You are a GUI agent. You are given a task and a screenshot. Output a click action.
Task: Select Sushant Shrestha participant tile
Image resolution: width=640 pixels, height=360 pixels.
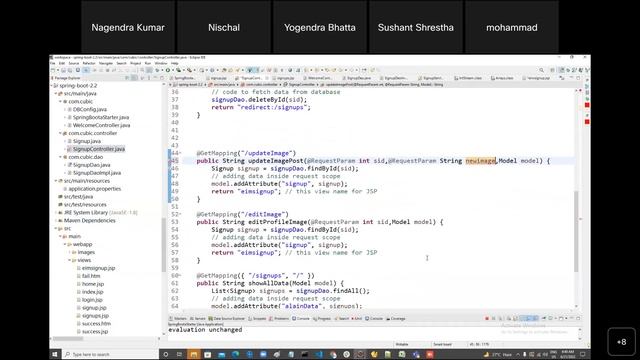coord(416,27)
